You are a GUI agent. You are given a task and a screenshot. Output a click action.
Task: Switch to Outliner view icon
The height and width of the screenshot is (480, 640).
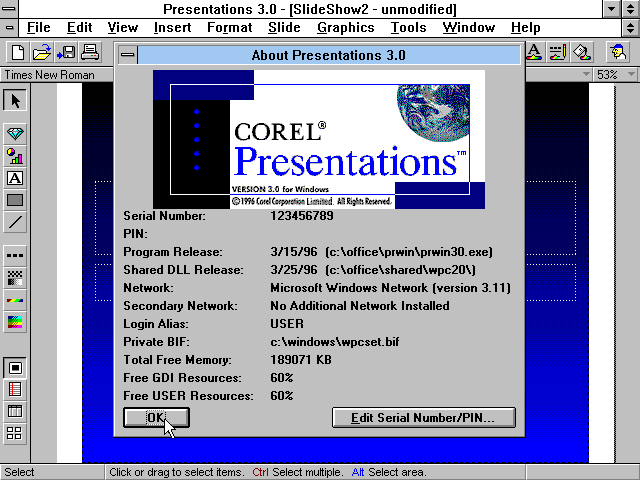click(x=15, y=389)
